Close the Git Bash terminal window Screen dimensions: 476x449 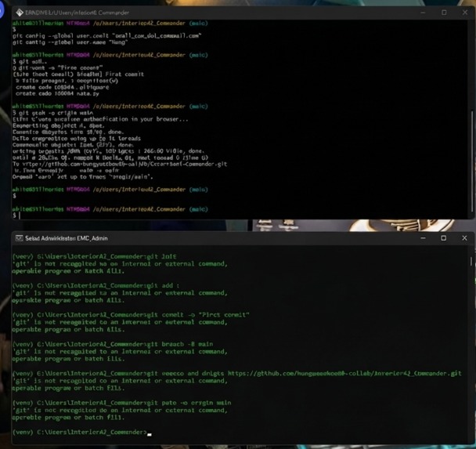point(465,13)
